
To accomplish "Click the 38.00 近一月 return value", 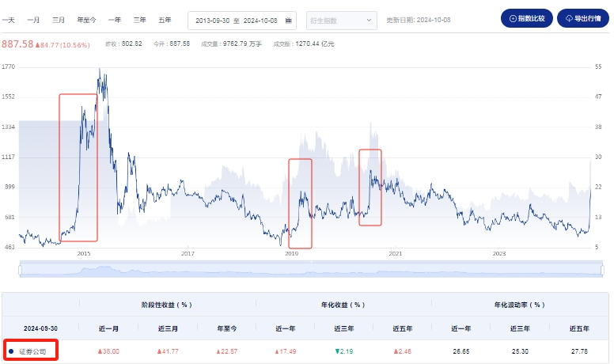I will pyautogui.click(x=108, y=351).
